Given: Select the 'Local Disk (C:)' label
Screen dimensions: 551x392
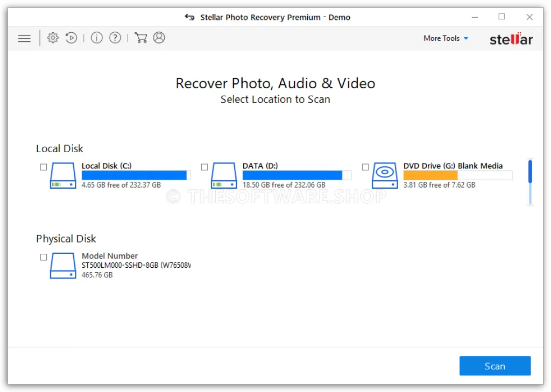Looking at the screenshot, I should 107,166.
